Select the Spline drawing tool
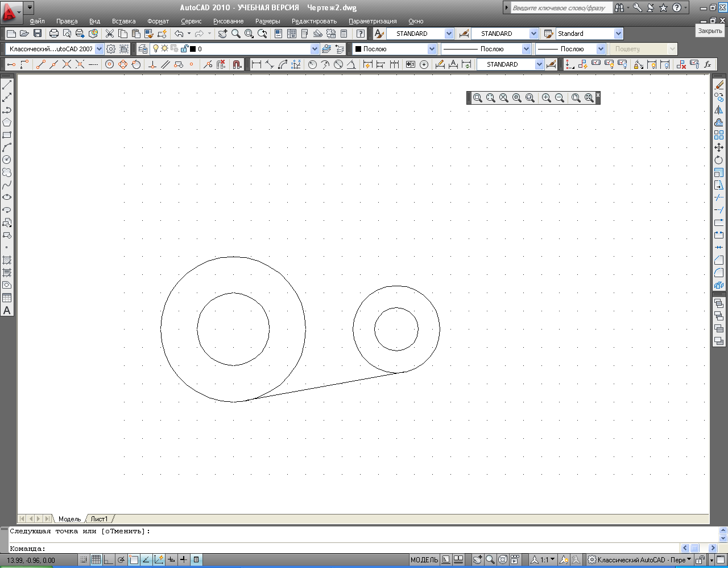 7,185
